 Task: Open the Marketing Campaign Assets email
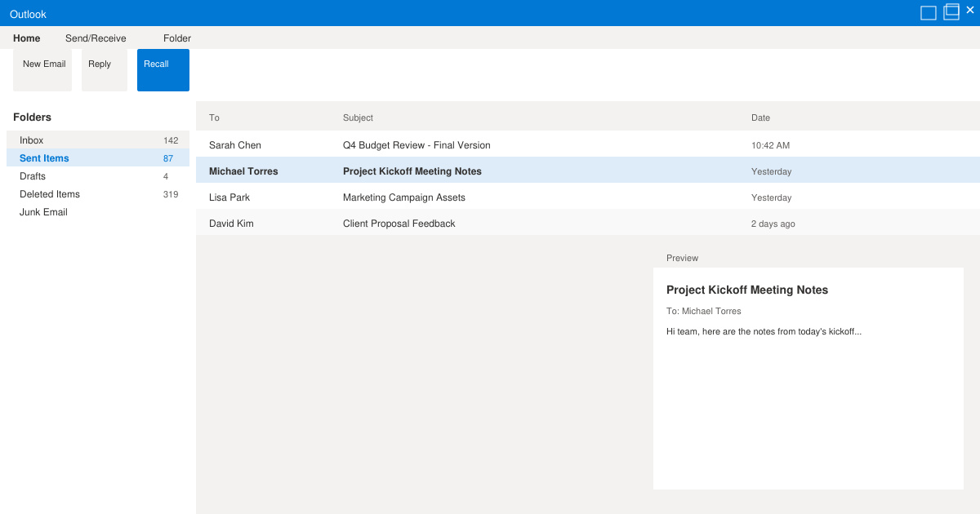coord(588,197)
